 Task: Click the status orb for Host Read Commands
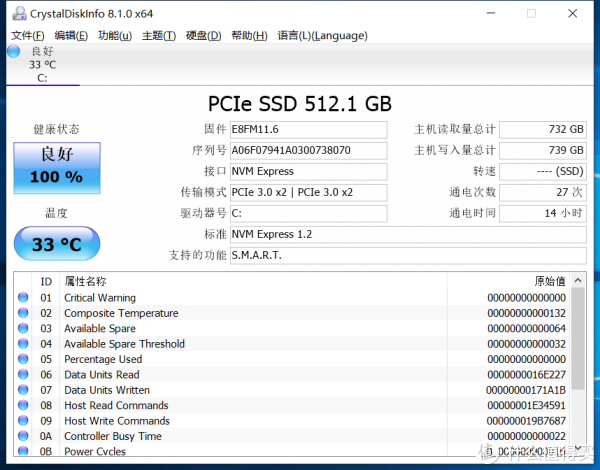23,405
